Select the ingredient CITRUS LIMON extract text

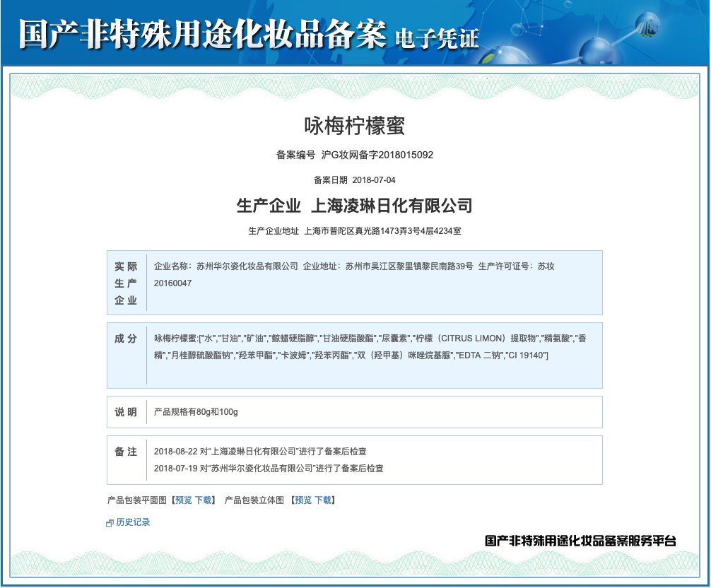[x=476, y=339]
